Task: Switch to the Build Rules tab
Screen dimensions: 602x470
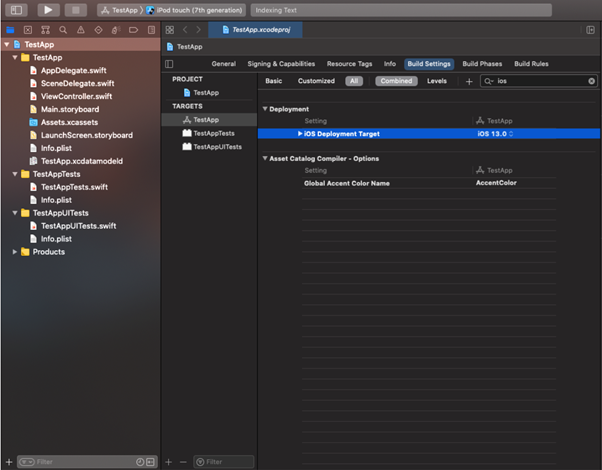Action: (x=531, y=64)
